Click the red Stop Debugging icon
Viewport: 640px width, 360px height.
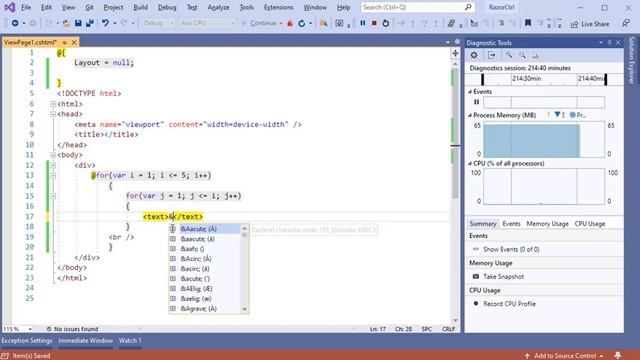tap(374, 23)
